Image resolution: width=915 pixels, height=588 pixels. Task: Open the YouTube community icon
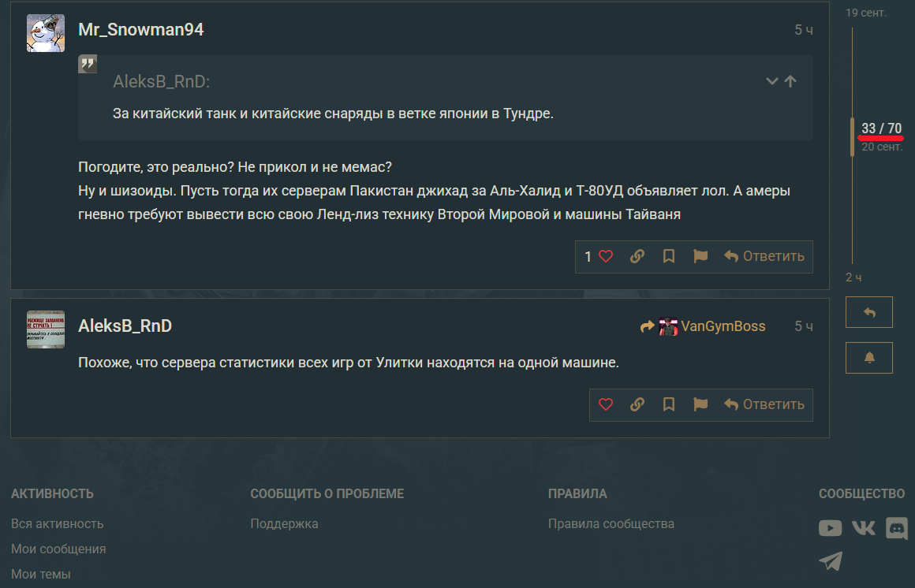click(830, 528)
